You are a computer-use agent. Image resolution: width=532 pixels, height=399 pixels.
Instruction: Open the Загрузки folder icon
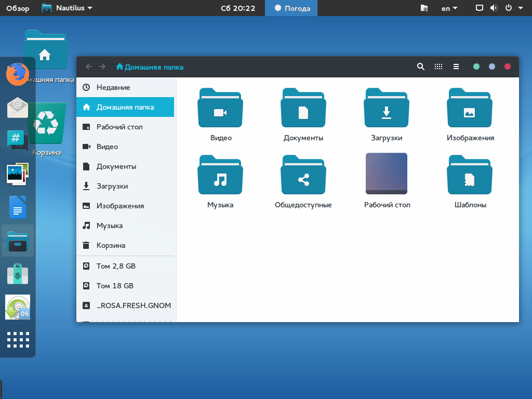[386, 108]
